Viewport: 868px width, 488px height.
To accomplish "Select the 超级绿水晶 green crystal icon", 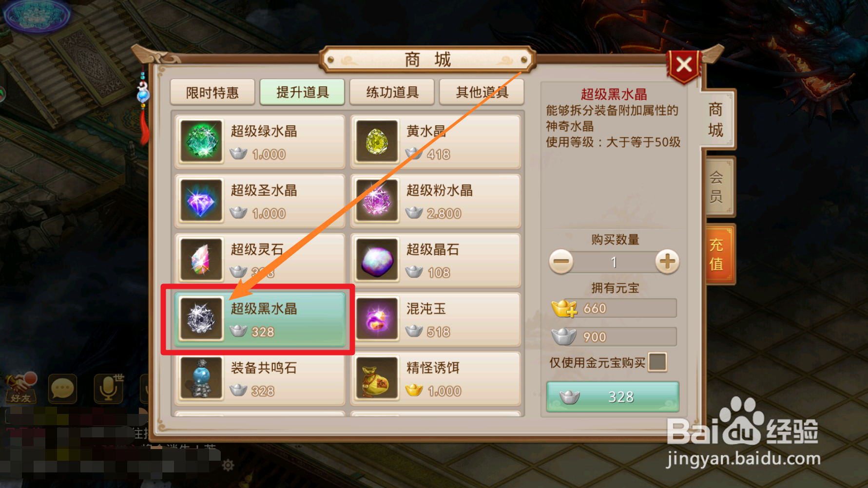I will click(201, 141).
